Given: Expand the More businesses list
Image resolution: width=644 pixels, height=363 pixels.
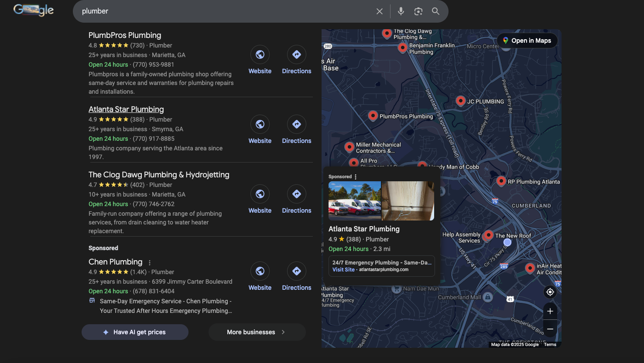Looking at the screenshot, I should click(x=257, y=332).
